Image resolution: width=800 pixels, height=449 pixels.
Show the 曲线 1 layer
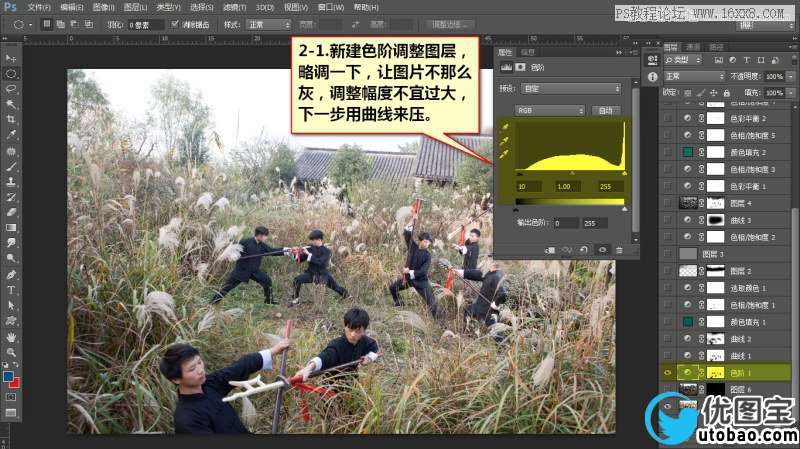point(667,356)
